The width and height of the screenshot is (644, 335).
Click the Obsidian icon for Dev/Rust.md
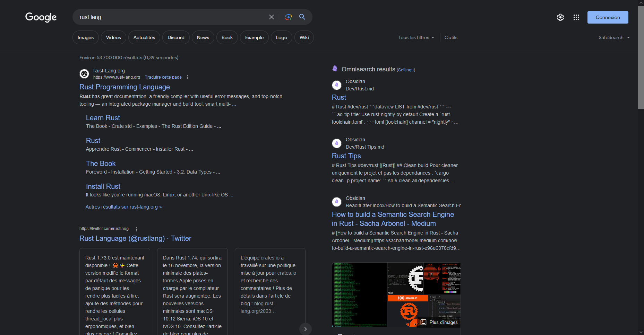[336, 85]
